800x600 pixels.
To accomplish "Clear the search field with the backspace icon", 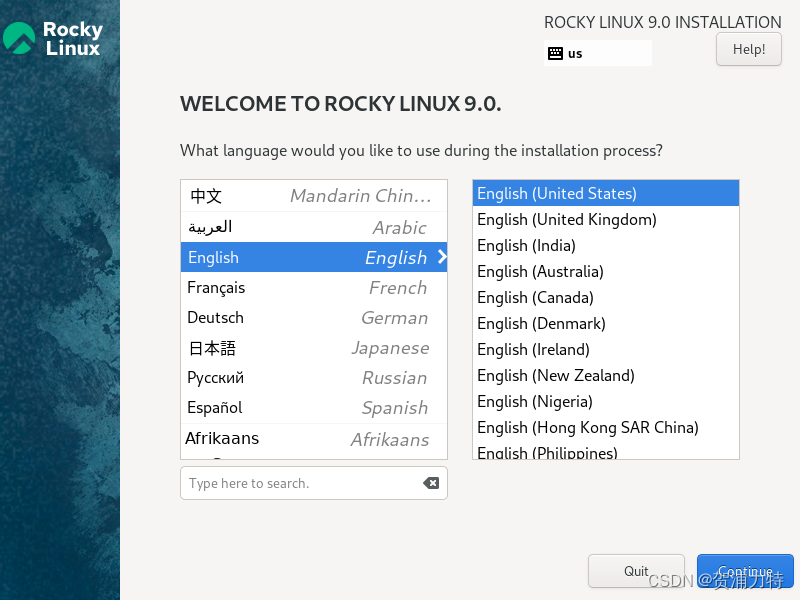I will click(431, 483).
